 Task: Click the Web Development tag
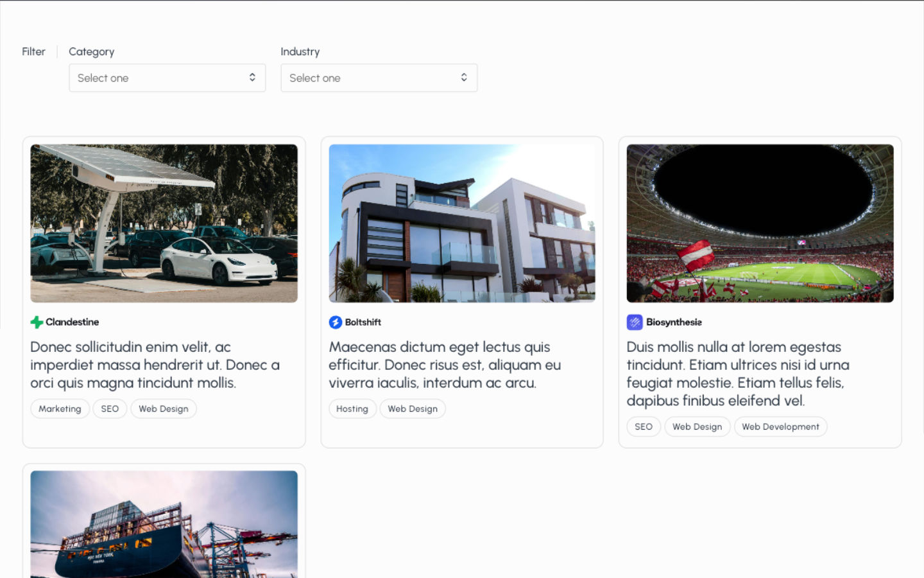[780, 427]
